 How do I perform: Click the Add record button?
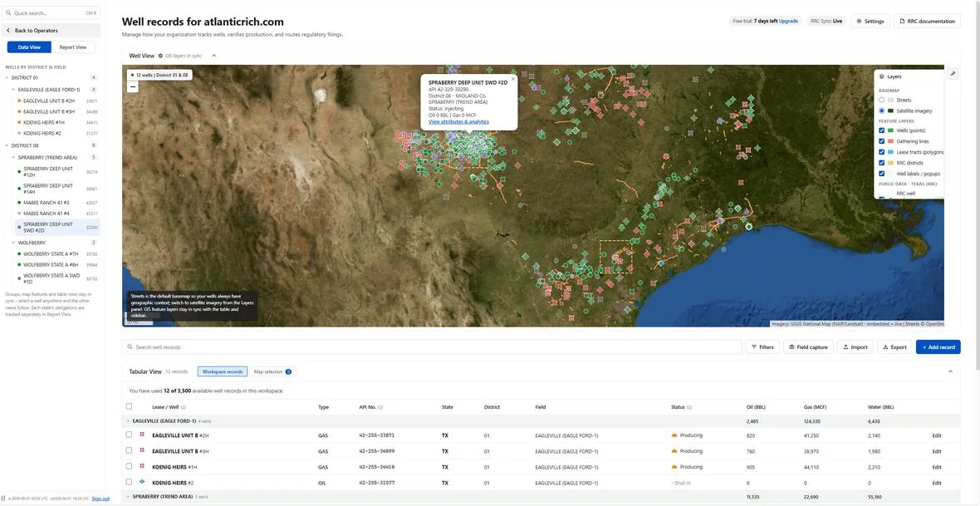938,347
